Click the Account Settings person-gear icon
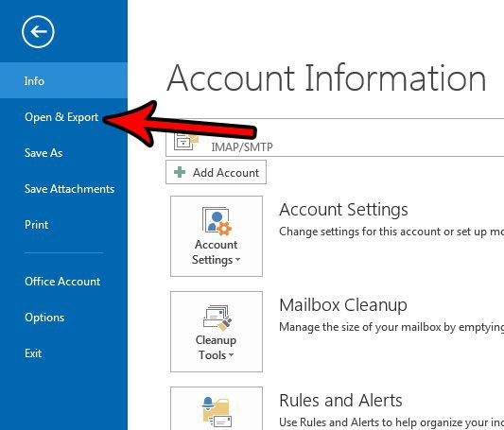The width and height of the screenshot is (504, 430). [217, 221]
